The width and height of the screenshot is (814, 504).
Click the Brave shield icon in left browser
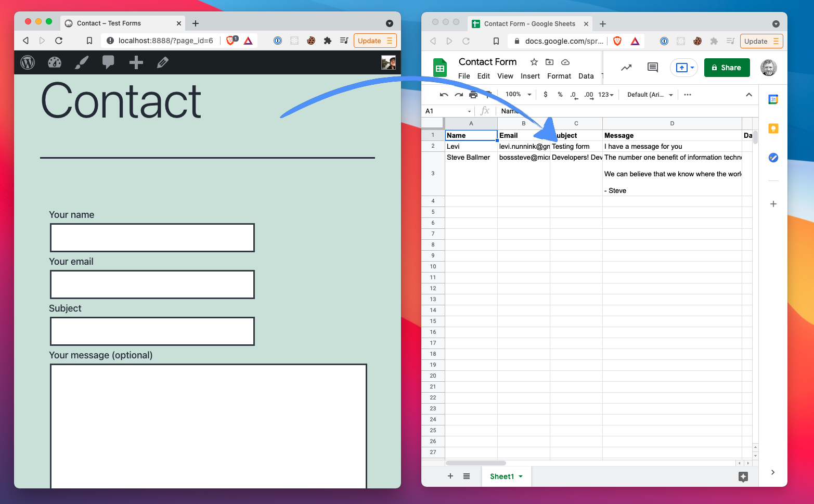click(x=231, y=41)
